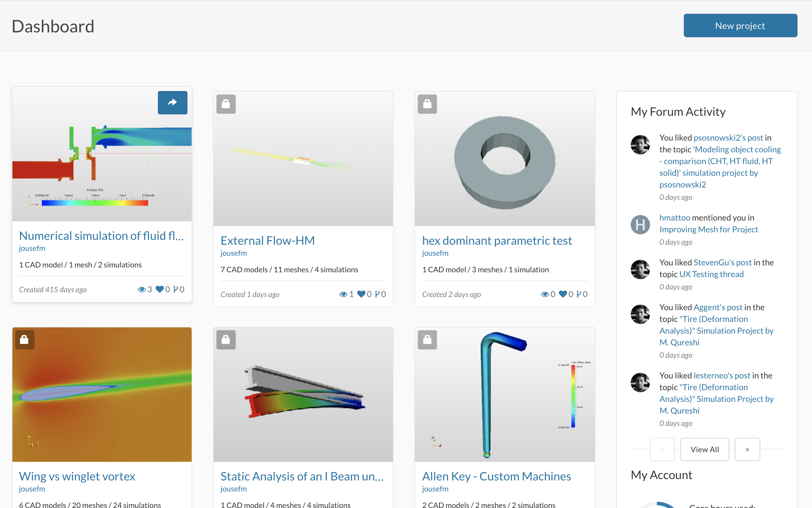Click the eye icon on External Flow-HM card
Viewport: 812px width, 508px height.
point(343,294)
